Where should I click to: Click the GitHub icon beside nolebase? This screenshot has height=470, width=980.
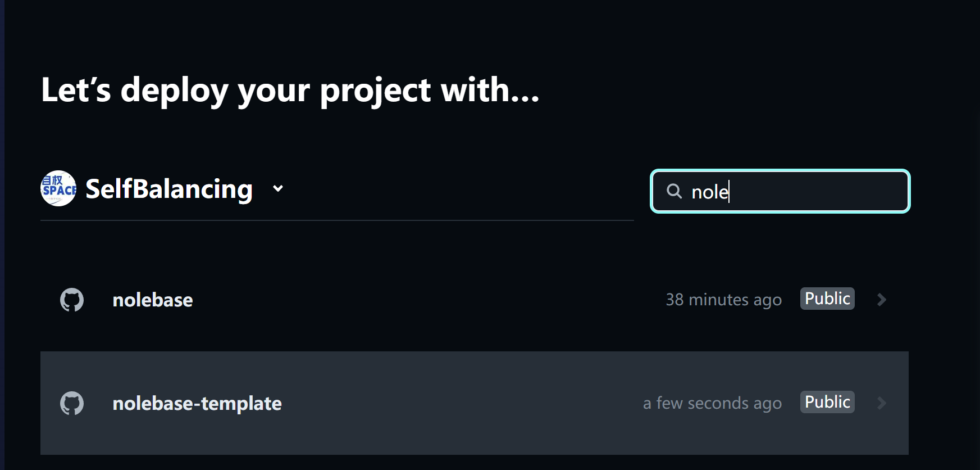pyautogui.click(x=72, y=300)
